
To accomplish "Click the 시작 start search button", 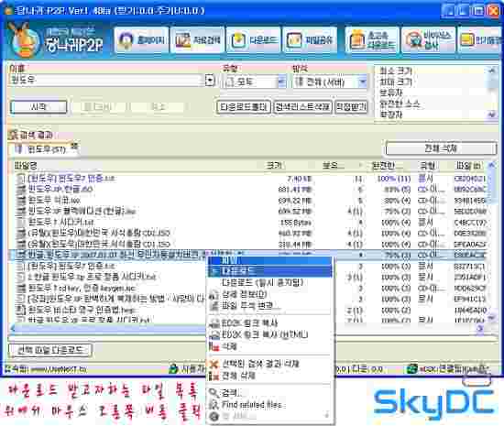I will pyautogui.click(x=38, y=107).
